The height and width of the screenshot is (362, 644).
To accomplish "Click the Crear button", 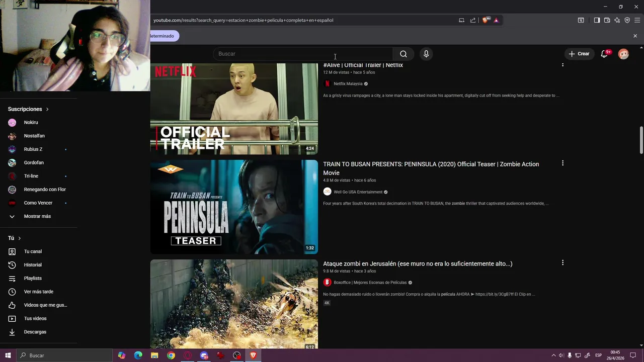I will point(579,54).
